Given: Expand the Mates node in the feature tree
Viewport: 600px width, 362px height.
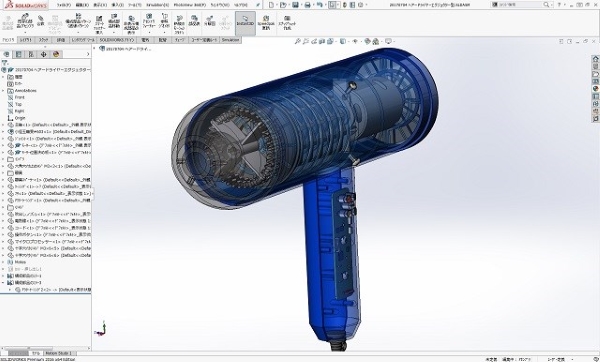Looking at the screenshot, I should click(x=3, y=262).
